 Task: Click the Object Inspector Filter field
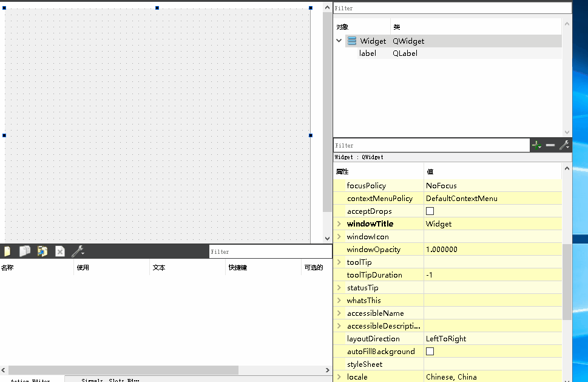(x=452, y=9)
